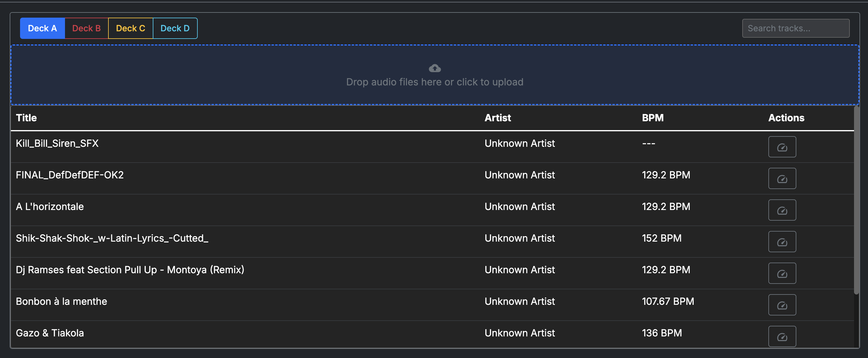
Task: Select the Deck D tab
Action: 175,28
